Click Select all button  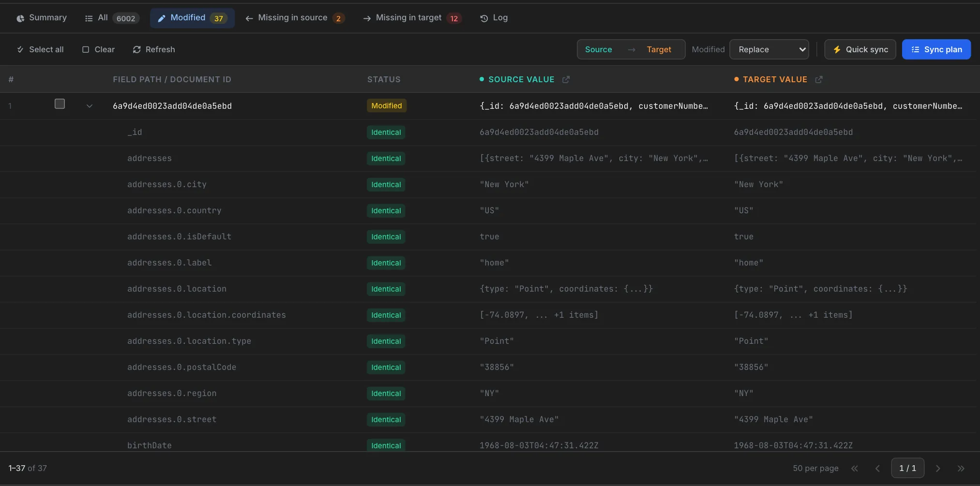[40, 49]
